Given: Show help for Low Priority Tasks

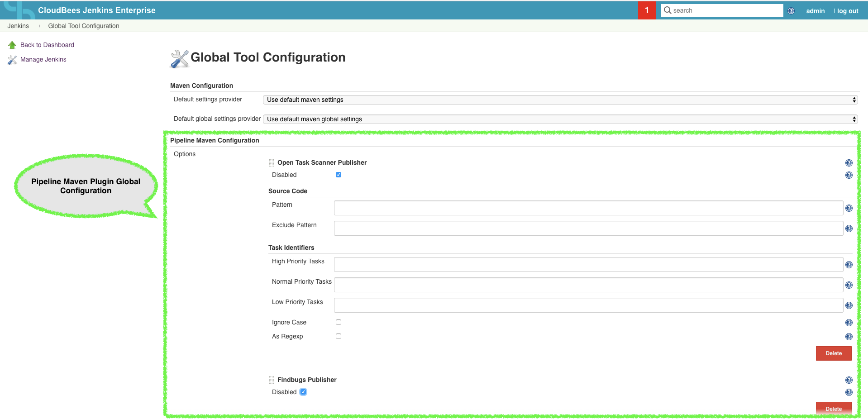Looking at the screenshot, I should (x=849, y=305).
